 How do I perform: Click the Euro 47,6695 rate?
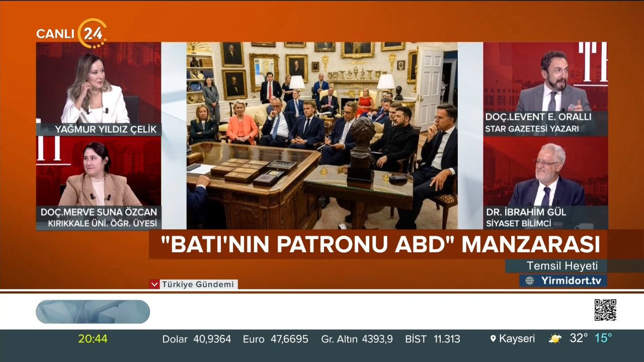coord(275,339)
